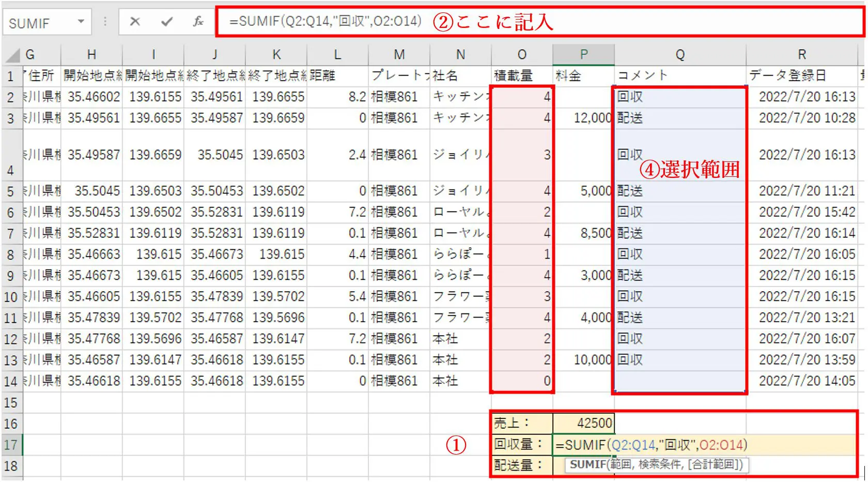
Task: Click cell P3 with value 12,000
Action: tap(584, 118)
